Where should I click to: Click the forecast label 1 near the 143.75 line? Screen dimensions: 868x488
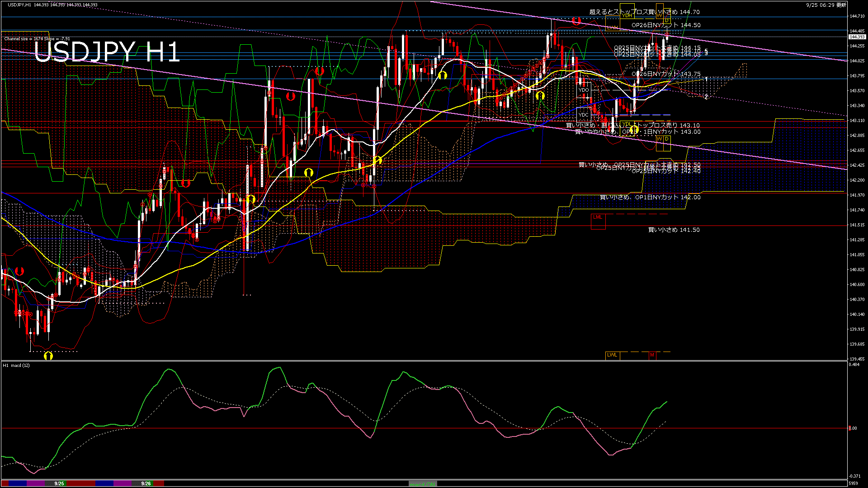click(x=706, y=80)
